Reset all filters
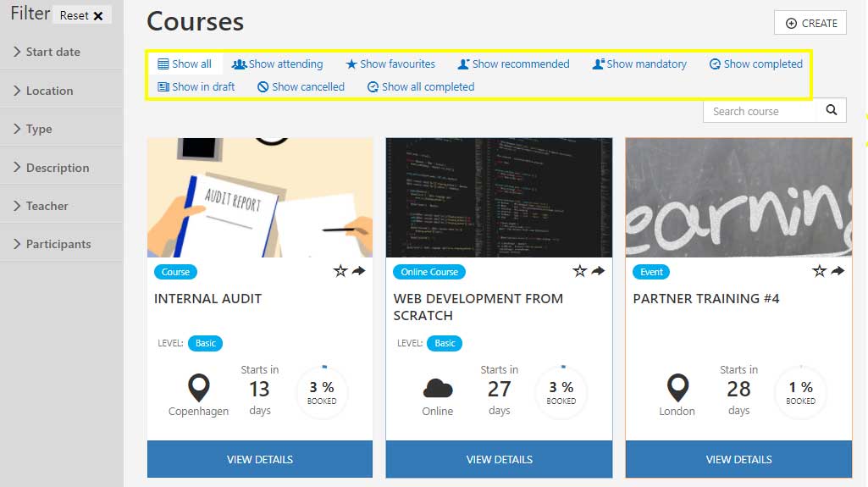The width and height of the screenshot is (868, 487). point(82,15)
